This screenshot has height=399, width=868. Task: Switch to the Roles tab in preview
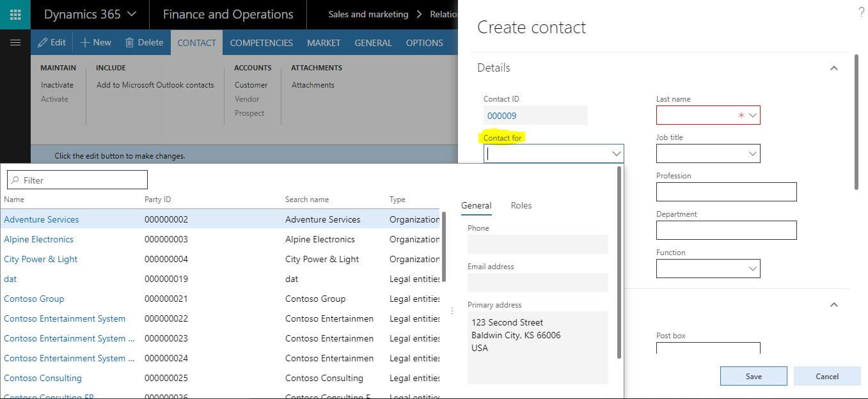pos(521,205)
